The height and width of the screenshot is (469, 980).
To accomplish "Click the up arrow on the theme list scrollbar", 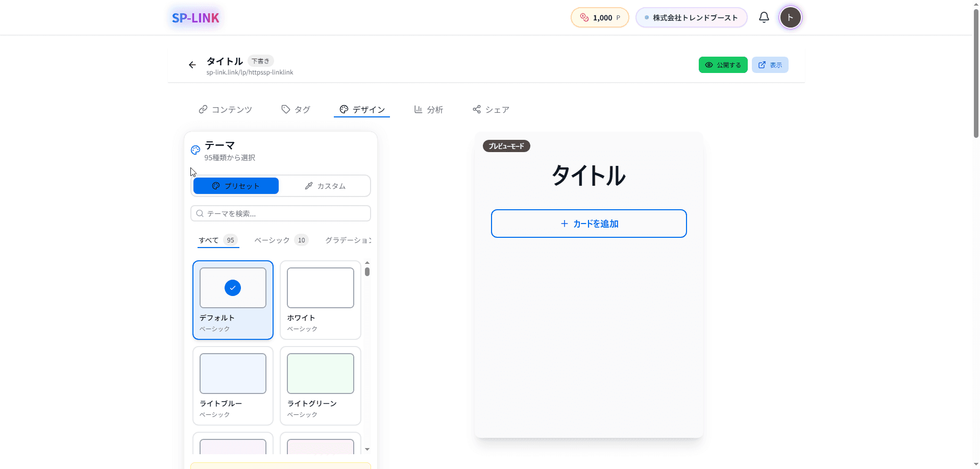I will (x=367, y=263).
